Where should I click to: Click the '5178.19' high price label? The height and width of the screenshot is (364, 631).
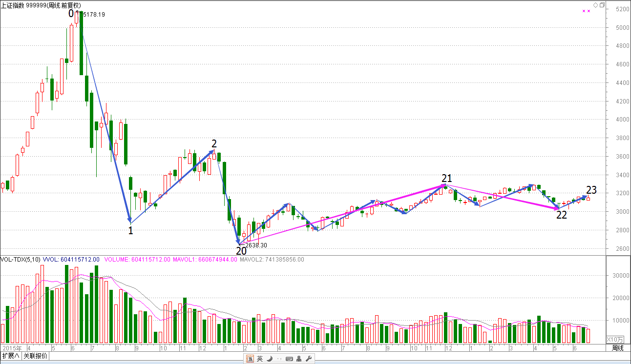[94, 15]
